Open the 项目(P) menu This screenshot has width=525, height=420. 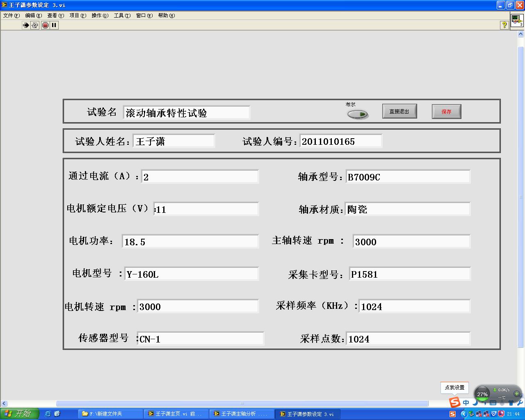(78, 16)
